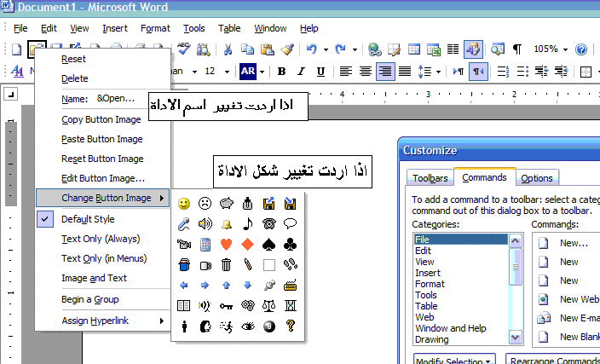This screenshot has width=600, height=364.
Task: Select the checked Default Style option
Action: [x=102, y=219]
